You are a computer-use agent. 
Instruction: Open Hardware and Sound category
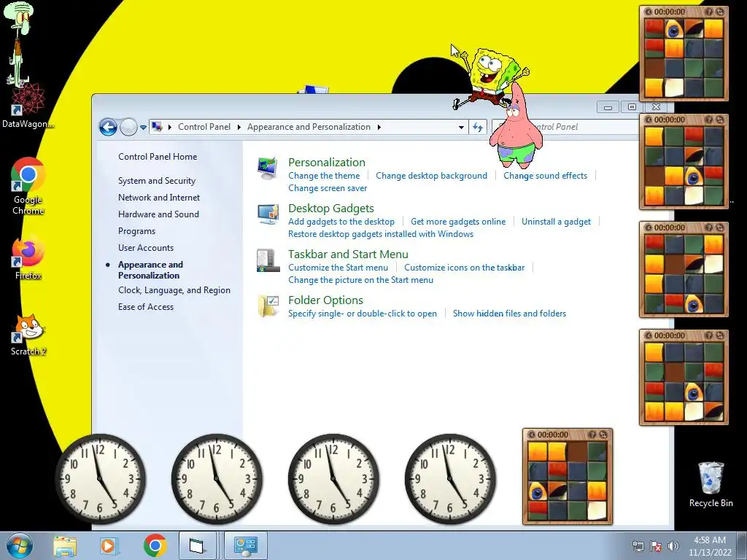point(158,214)
